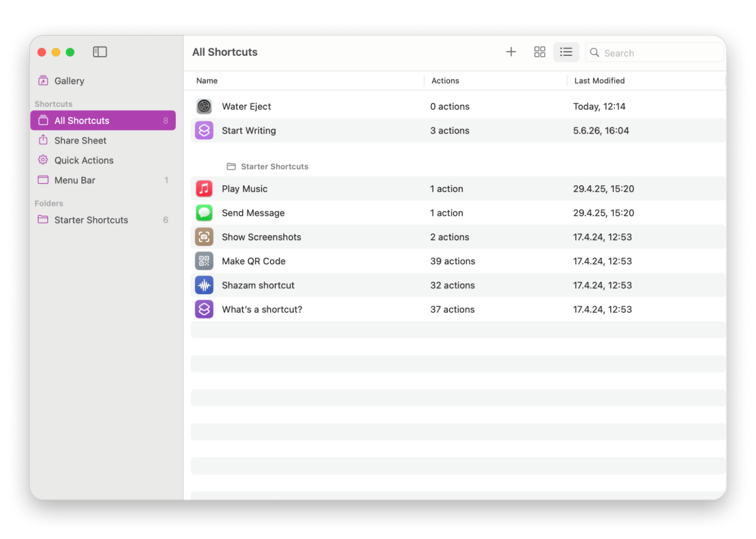Screen dimensions: 756x539
Task: Sort by the Name column header
Action: pyautogui.click(x=207, y=81)
